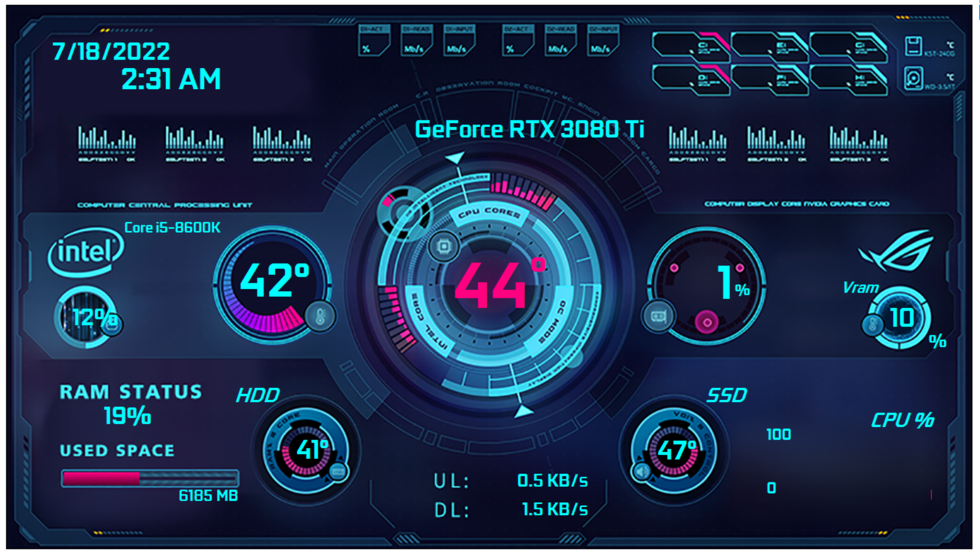Click the speaker icon on SSD gauge

pyautogui.click(x=642, y=472)
